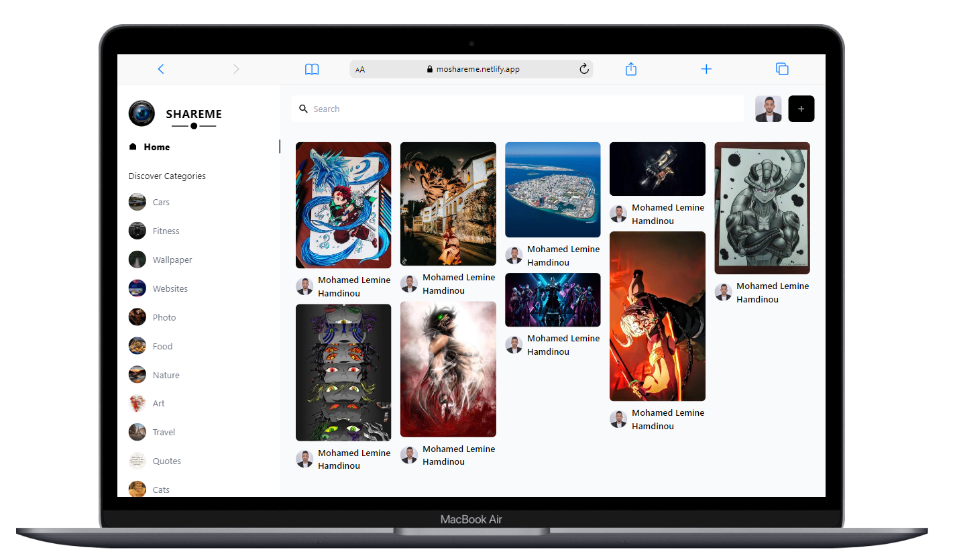Open the browser share icon
Image resolution: width=953 pixels, height=560 pixels.
(x=631, y=69)
